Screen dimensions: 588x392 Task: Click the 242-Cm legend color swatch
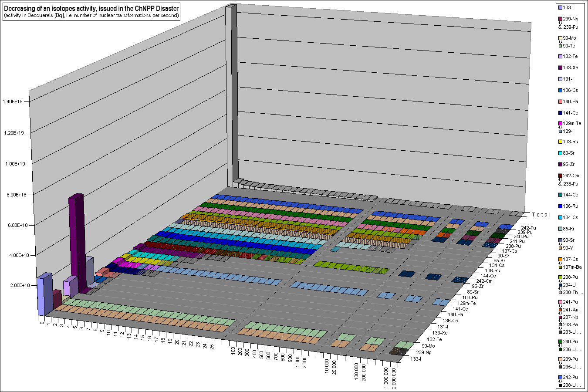(560, 176)
